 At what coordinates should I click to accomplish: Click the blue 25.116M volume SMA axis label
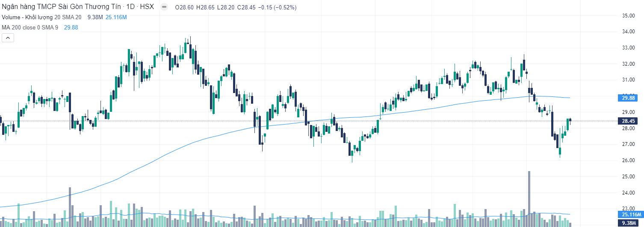pos(630,214)
